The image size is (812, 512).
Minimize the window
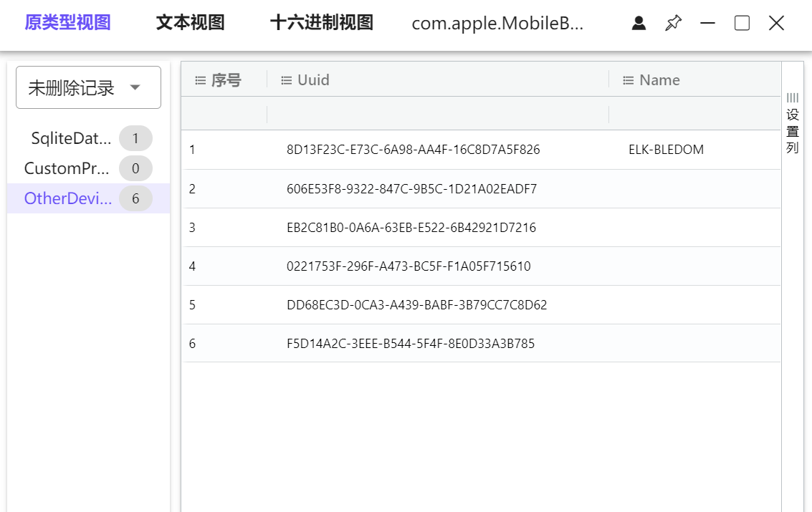coord(708,24)
